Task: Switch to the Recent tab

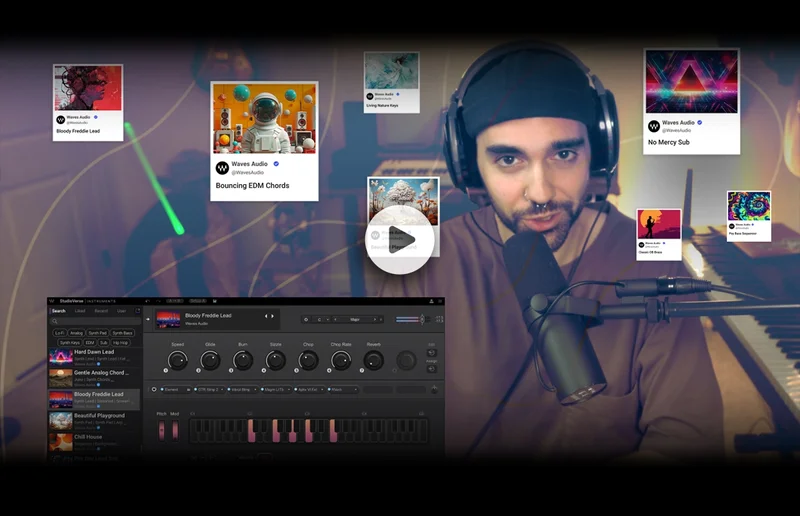Action: pos(102,311)
